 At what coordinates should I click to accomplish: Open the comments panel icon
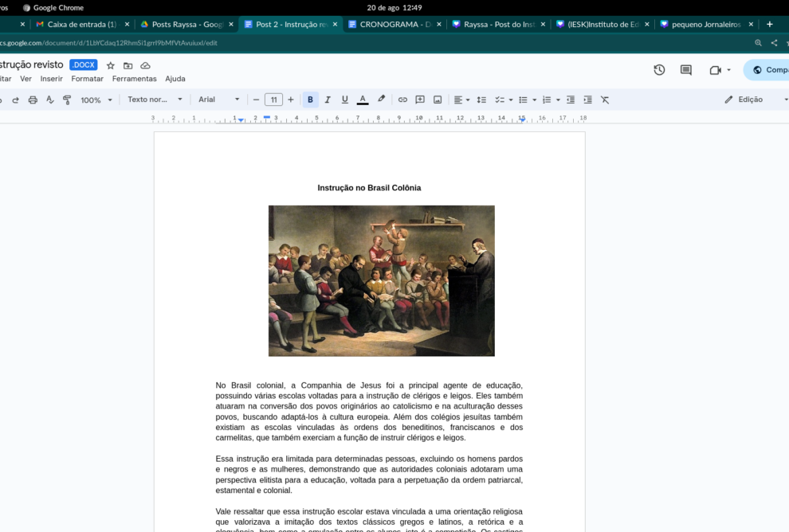[685, 70]
